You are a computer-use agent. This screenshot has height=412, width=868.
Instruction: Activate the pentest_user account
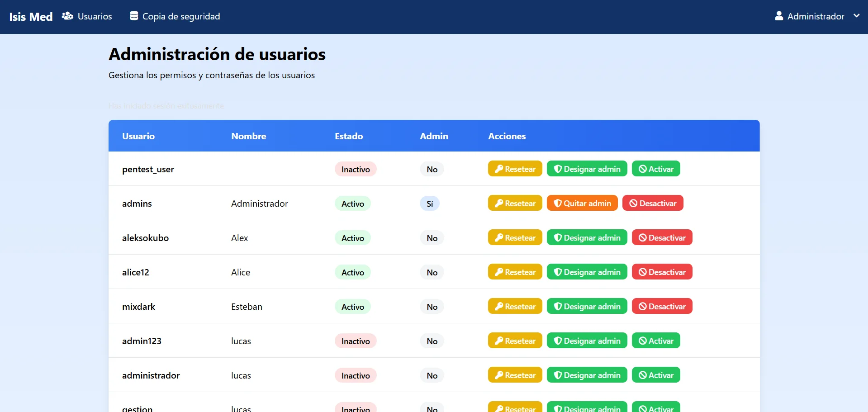tap(656, 169)
